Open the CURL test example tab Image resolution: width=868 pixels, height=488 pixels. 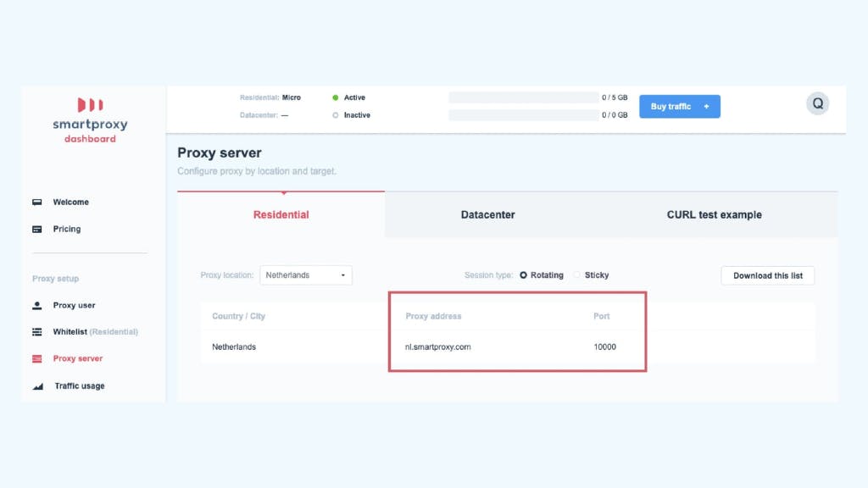click(x=714, y=214)
